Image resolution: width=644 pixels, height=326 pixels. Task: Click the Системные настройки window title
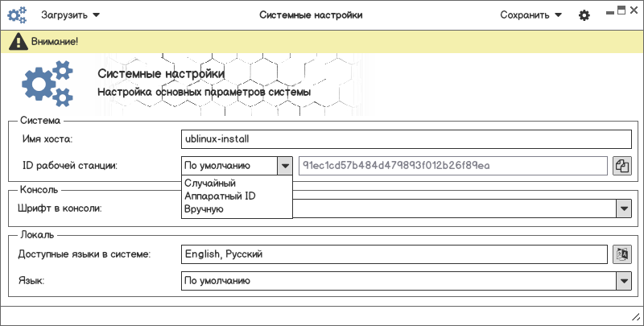pyautogui.click(x=311, y=15)
